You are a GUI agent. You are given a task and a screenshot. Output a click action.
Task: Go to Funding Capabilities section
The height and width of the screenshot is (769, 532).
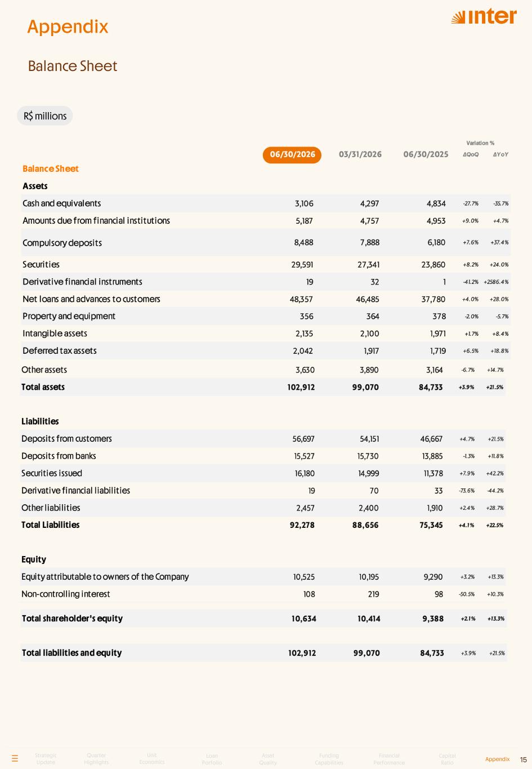(329, 759)
